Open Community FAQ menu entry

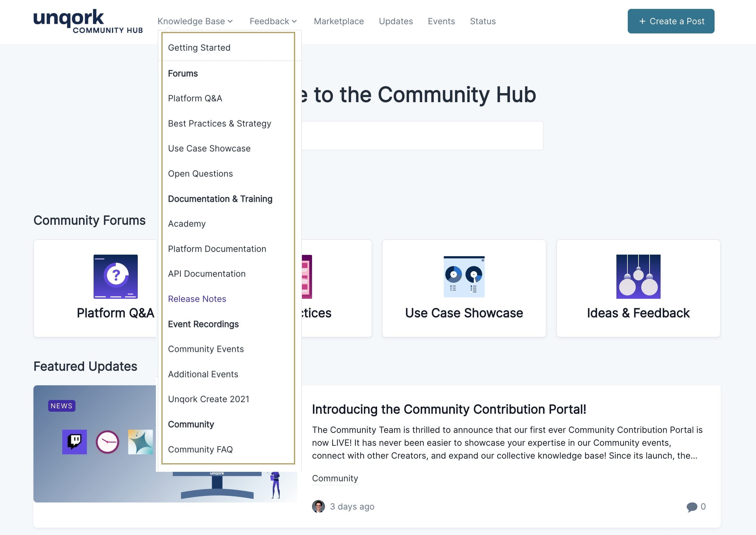[200, 449]
